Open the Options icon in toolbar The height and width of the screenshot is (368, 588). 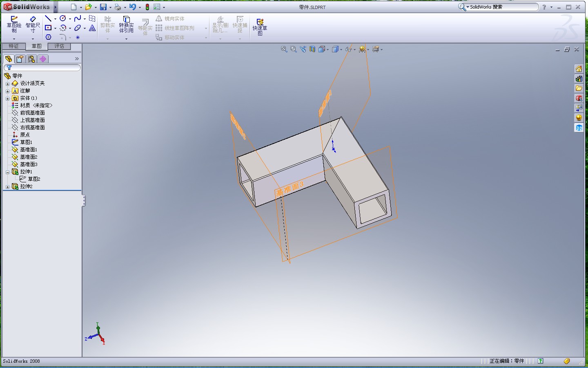pyautogui.click(x=157, y=7)
